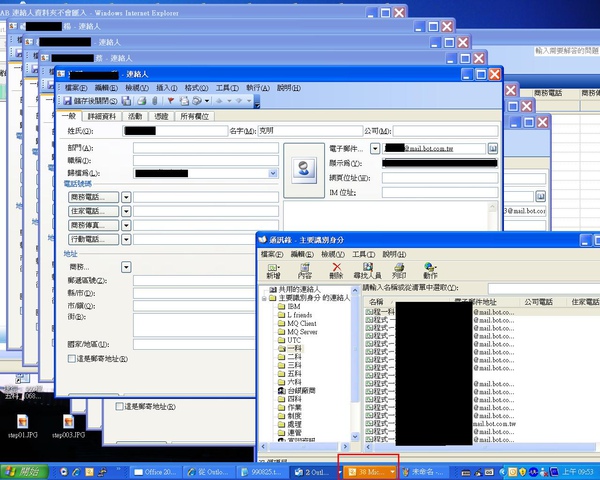The image size is (600, 480).
Task: Select the L friends folder in the tree
Action: pyautogui.click(x=295, y=315)
